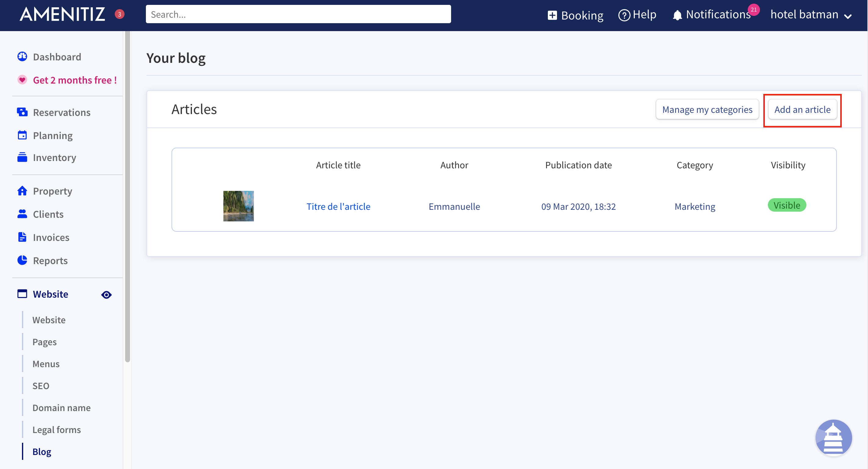Image resolution: width=868 pixels, height=469 pixels.
Task: Open the Help link
Action: point(644,15)
